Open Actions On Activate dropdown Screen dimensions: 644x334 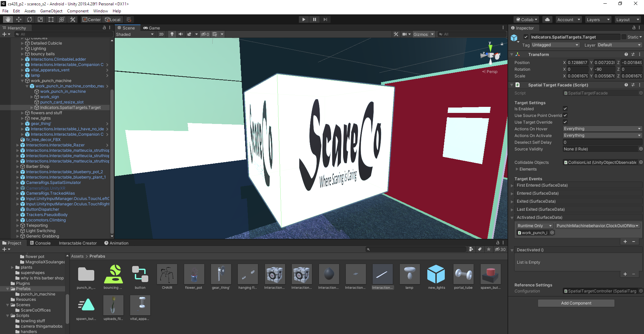602,135
